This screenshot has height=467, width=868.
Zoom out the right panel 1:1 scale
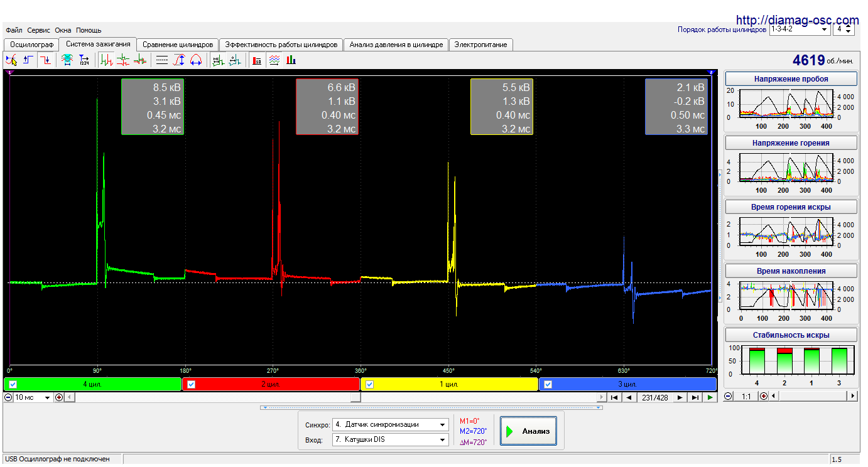click(x=728, y=396)
